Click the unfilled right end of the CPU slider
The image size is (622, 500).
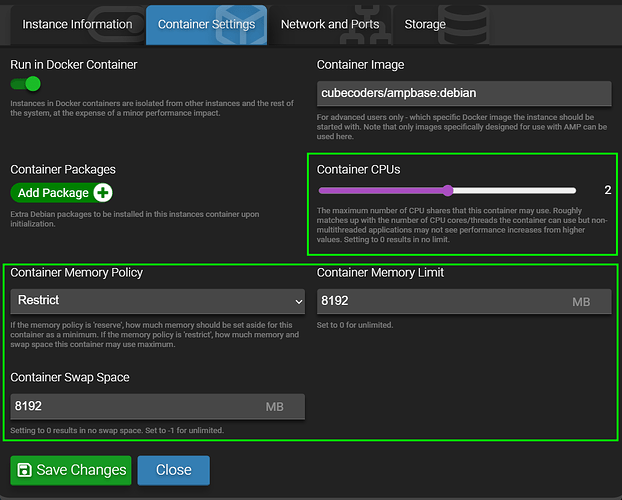(560, 190)
